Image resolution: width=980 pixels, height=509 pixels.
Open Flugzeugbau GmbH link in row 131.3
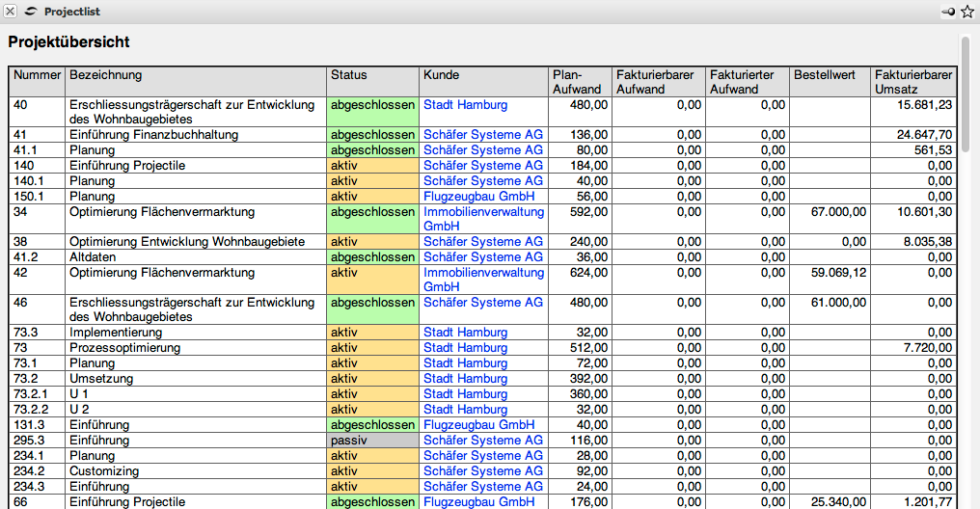[478, 425]
